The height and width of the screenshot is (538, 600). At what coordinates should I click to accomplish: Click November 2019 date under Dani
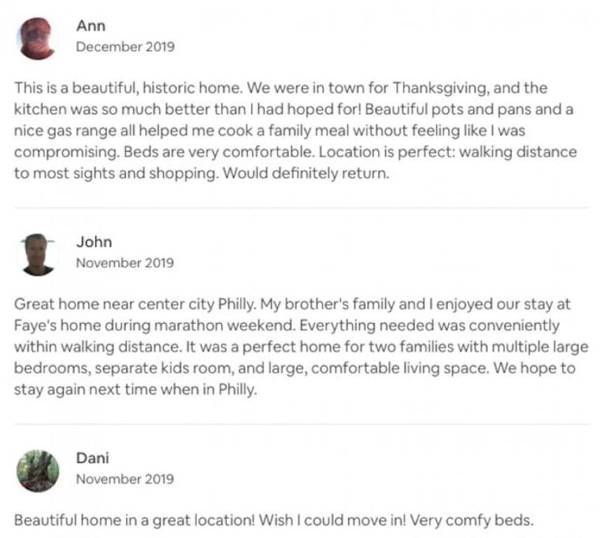[125, 479]
